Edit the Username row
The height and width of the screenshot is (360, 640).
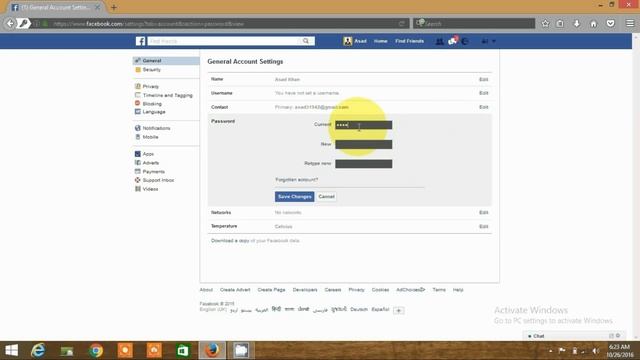coord(484,93)
